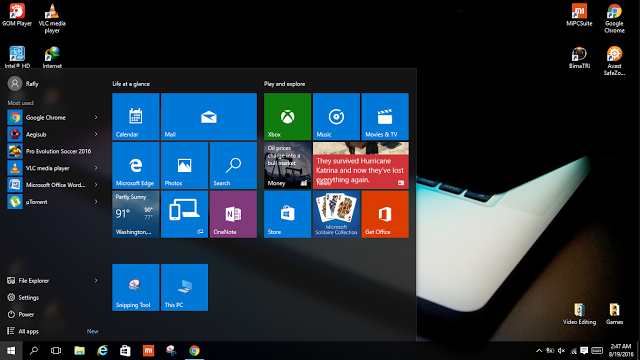
Task: Click the Get Office tile
Action: 385,214
